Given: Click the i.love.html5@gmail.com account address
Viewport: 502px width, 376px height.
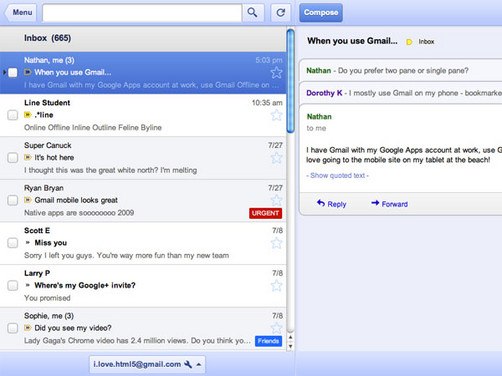Looking at the screenshot, I should (x=137, y=364).
